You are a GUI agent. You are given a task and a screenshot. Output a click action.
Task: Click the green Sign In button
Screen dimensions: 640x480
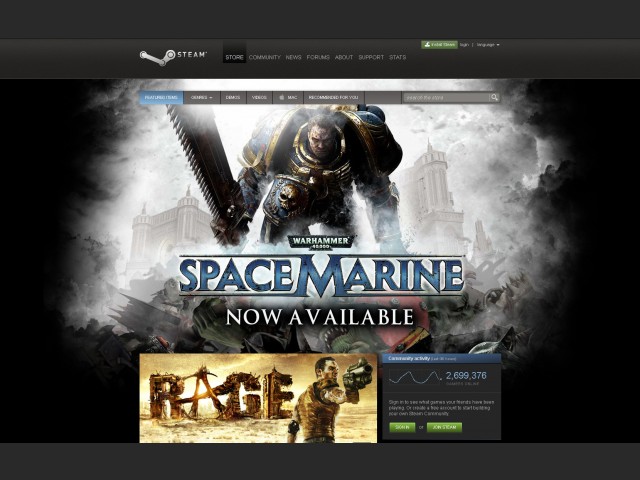click(402, 427)
